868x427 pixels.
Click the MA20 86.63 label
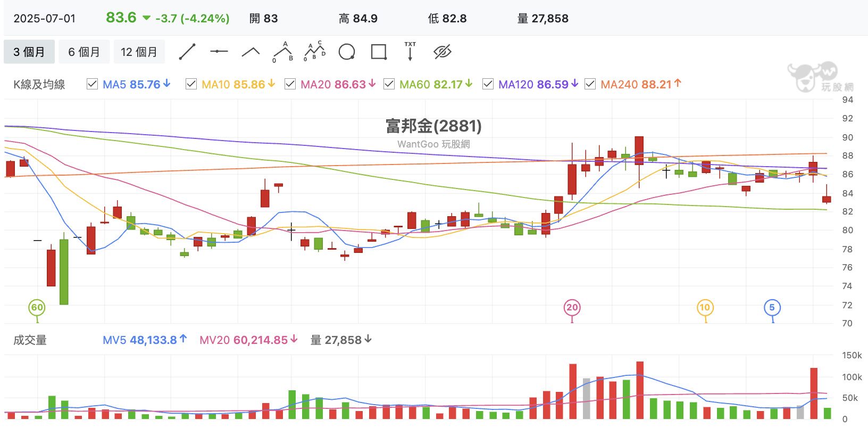[x=338, y=84]
